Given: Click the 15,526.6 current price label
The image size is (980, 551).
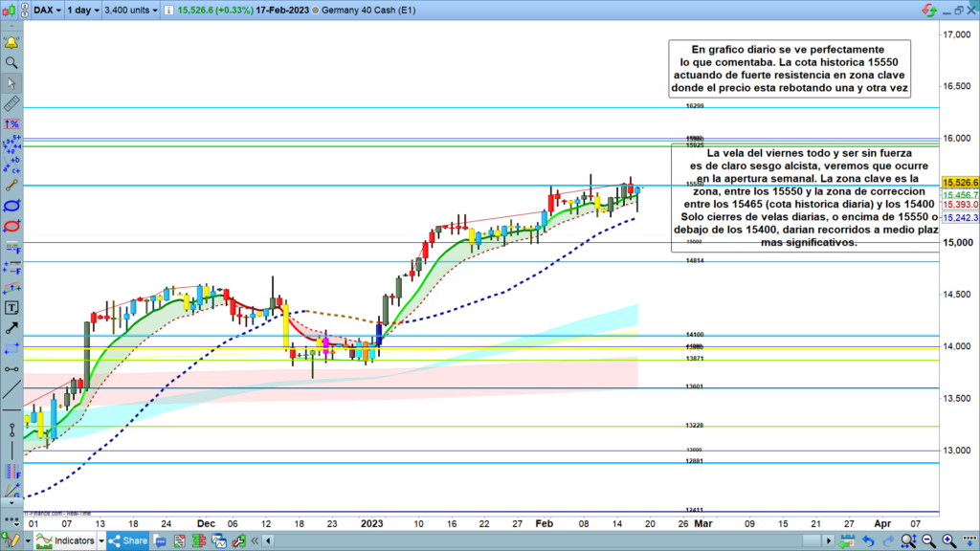Looking at the screenshot, I should coord(960,182).
